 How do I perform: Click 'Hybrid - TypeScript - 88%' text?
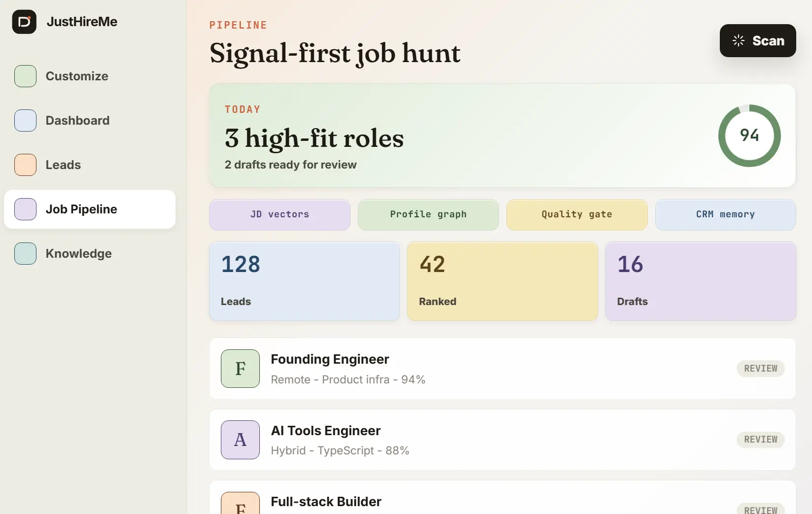click(x=340, y=450)
